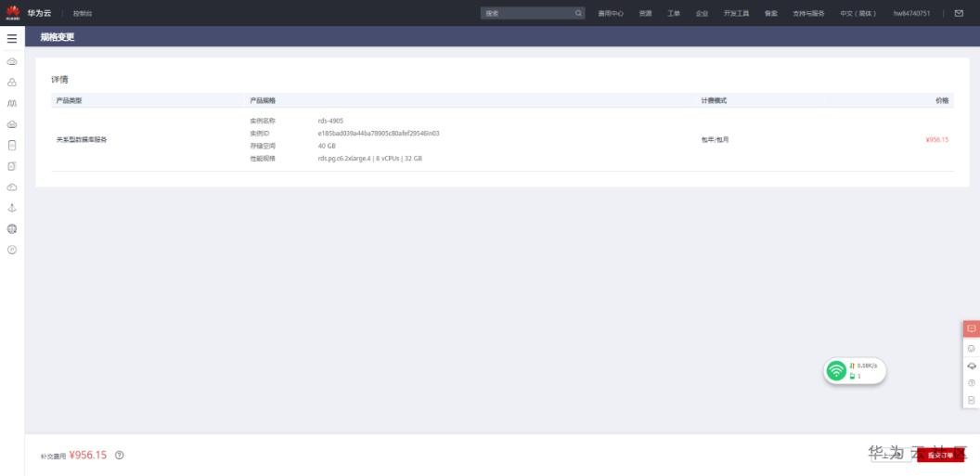This screenshot has width=980, height=476.
Task: Click the ¥956.15 amount in the bottom bar
Action: coord(88,456)
